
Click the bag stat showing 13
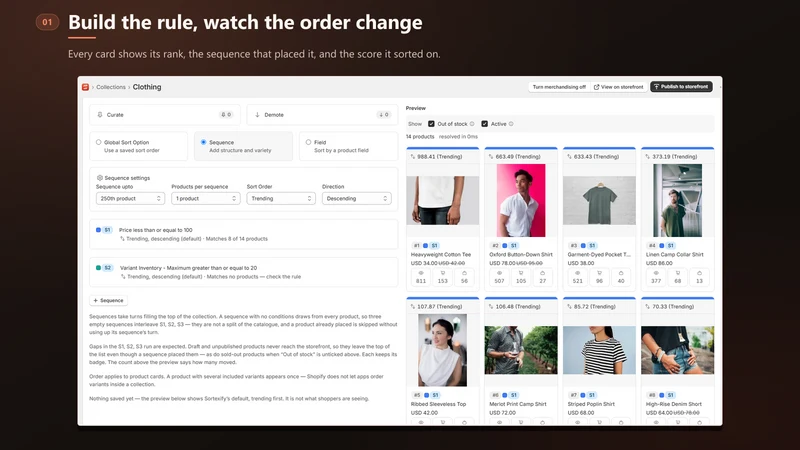(x=699, y=277)
